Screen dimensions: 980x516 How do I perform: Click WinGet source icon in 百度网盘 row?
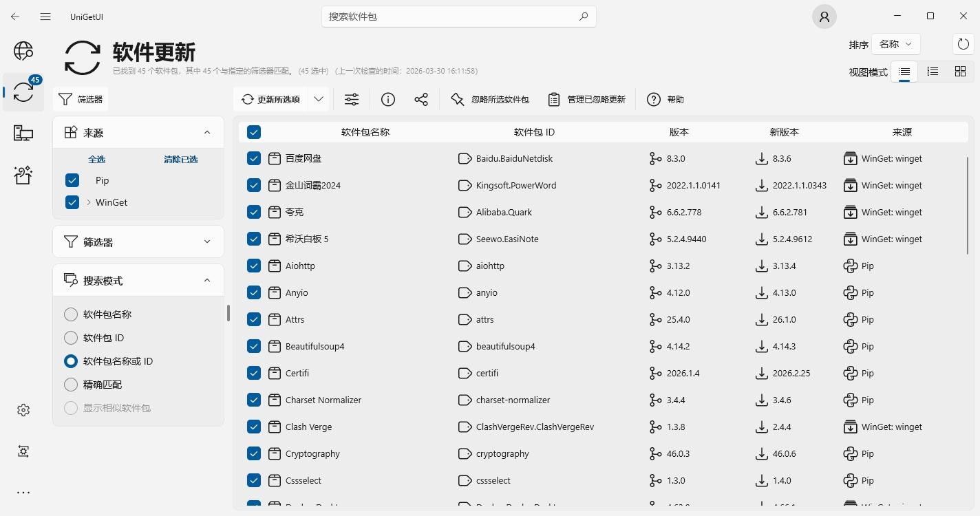pyautogui.click(x=850, y=159)
